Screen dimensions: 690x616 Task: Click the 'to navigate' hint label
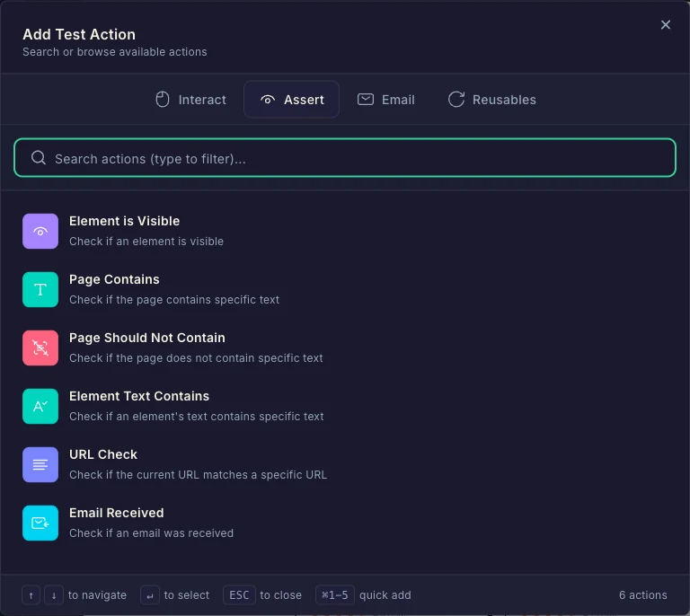[x=97, y=595]
